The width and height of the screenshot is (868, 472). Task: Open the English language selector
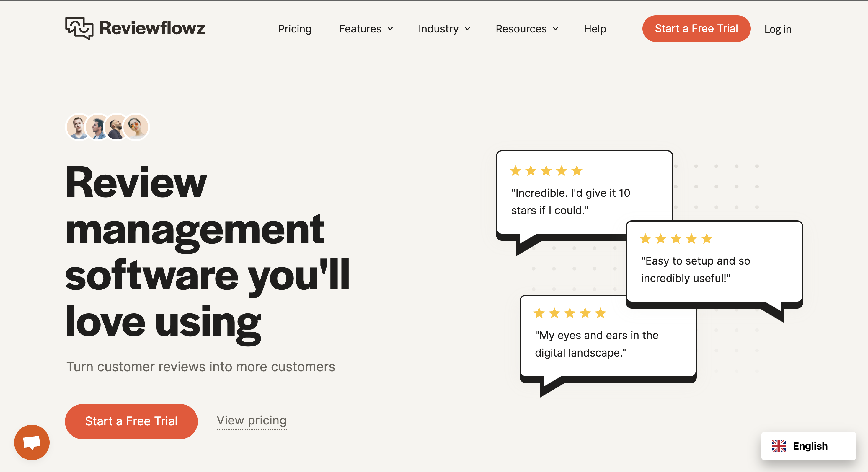[x=808, y=446]
